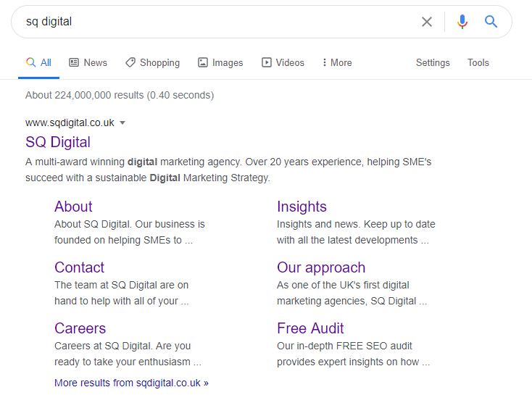The width and height of the screenshot is (532, 395).
Task: Open the Our approach sitelink
Action: click(321, 267)
